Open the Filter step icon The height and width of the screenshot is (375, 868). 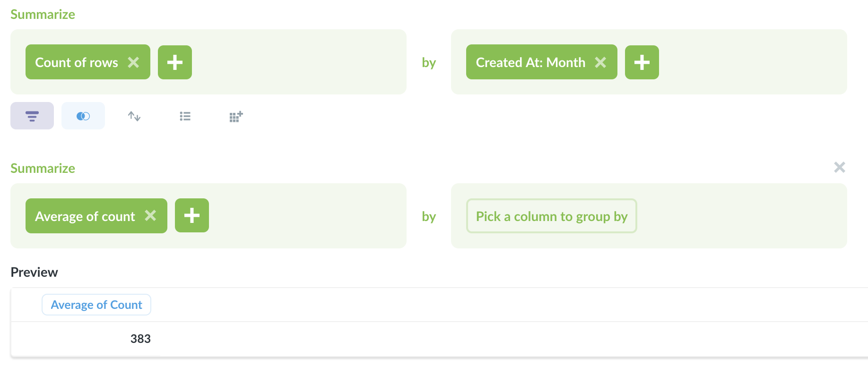pyautogui.click(x=32, y=116)
